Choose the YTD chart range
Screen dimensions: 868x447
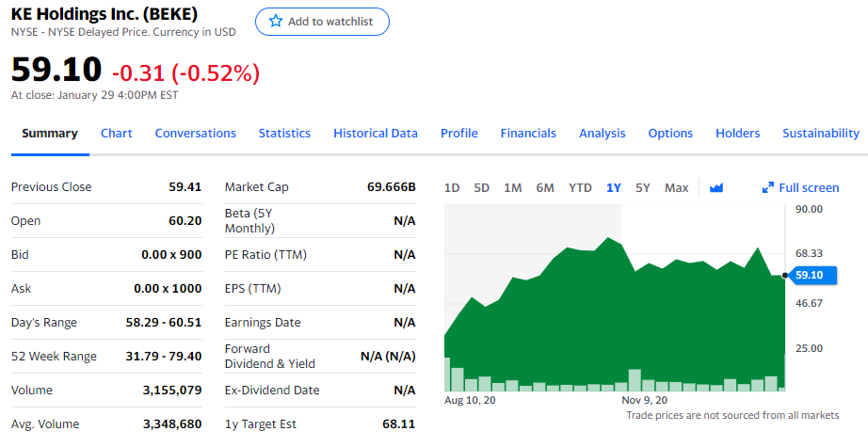(580, 188)
